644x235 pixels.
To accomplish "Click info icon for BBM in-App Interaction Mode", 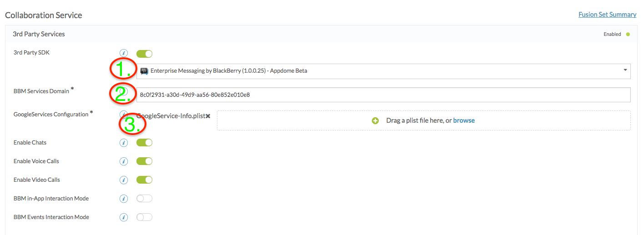I will point(123,199).
